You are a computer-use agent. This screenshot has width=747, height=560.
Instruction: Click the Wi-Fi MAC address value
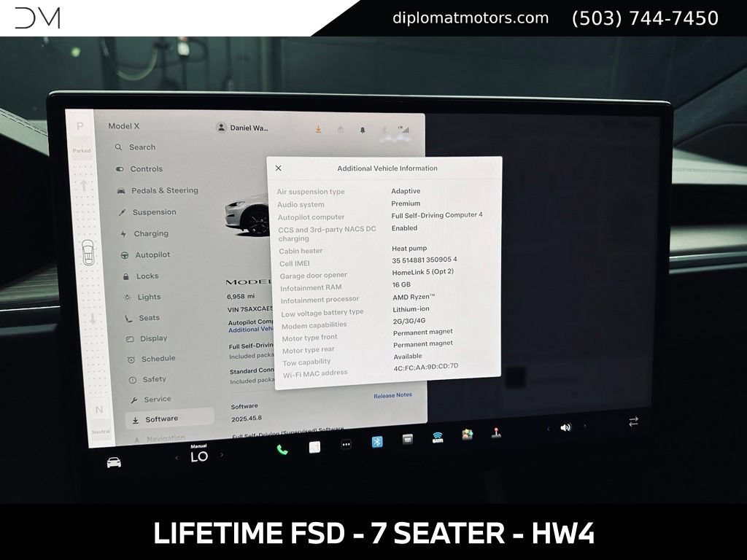[x=426, y=367]
